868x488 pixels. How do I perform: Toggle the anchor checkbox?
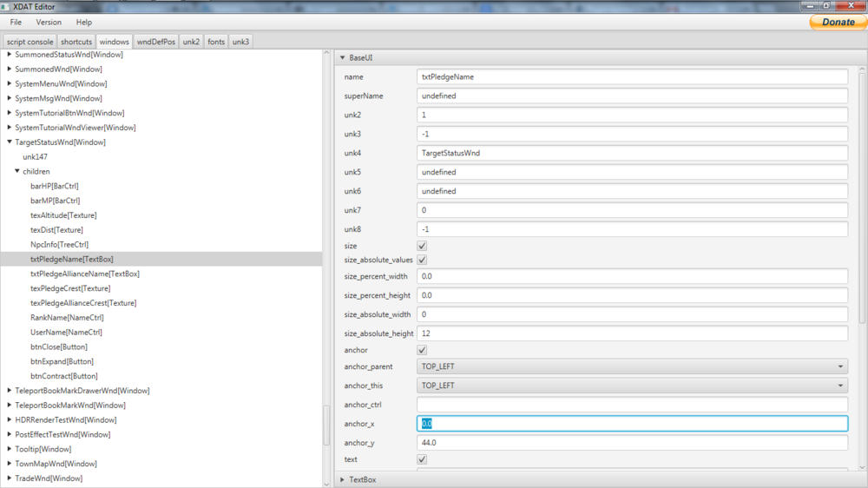422,350
